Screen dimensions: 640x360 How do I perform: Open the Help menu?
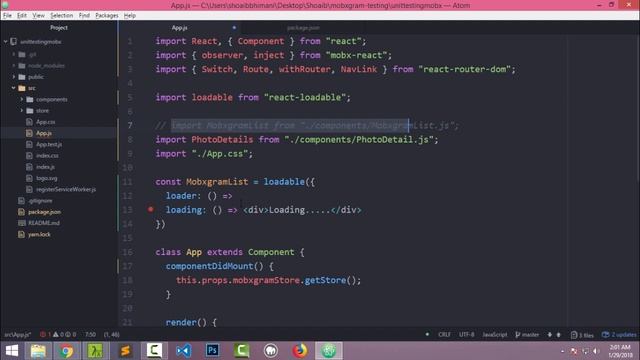click(129, 16)
